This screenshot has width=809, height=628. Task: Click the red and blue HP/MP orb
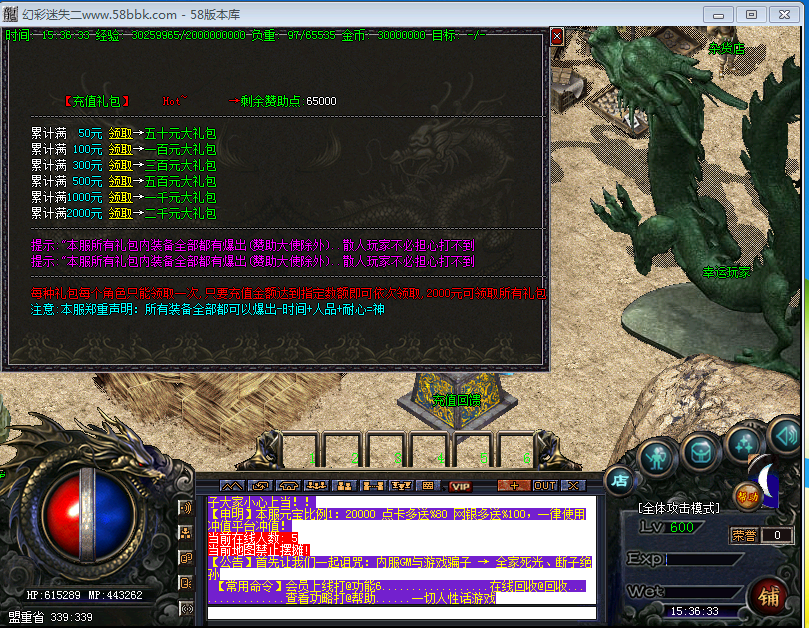click(x=89, y=514)
